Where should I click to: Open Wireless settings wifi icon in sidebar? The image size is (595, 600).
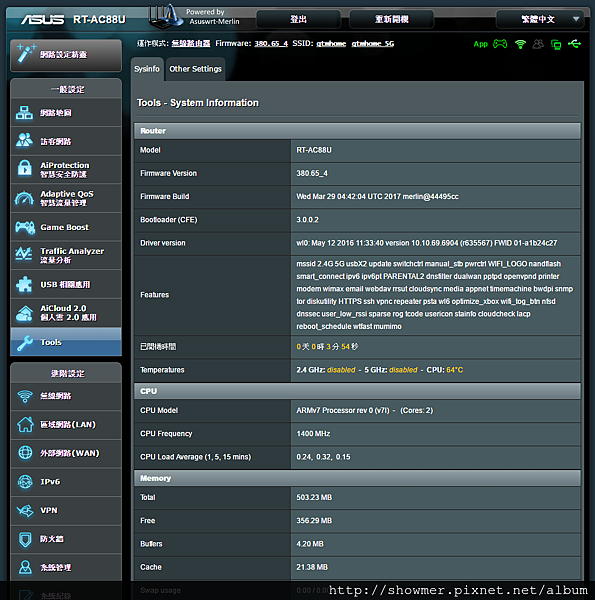click(x=25, y=396)
